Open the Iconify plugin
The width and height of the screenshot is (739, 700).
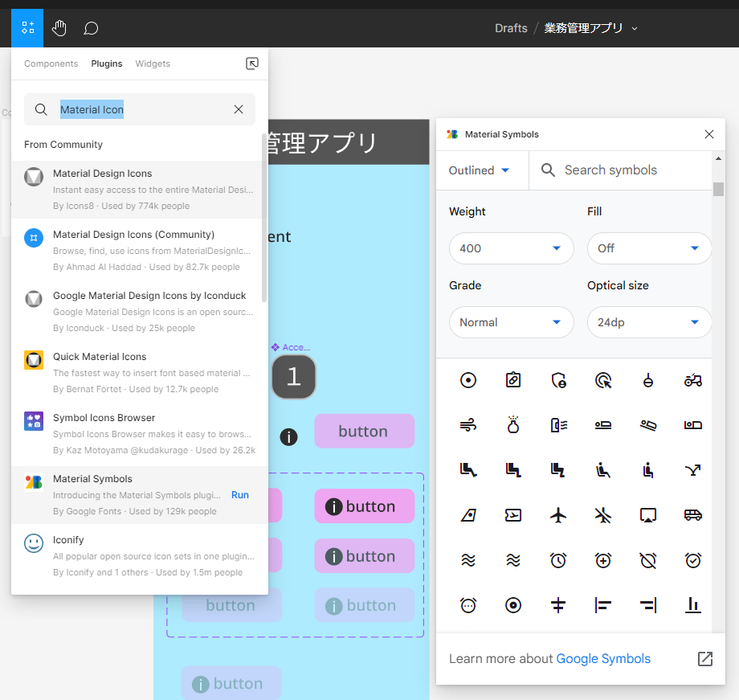[x=140, y=555]
